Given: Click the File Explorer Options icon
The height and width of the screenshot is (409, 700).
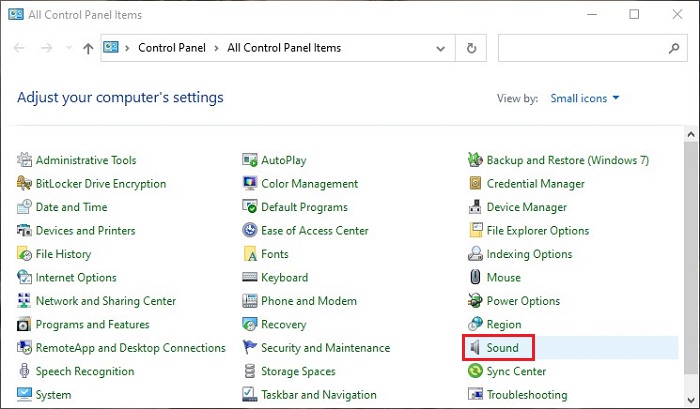Looking at the screenshot, I should [x=476, y=230].
